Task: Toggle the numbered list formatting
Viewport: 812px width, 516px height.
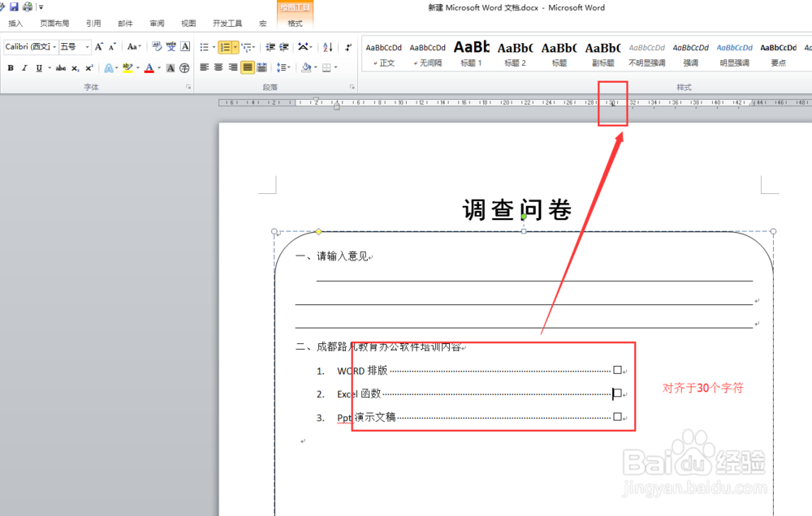Action: (x=226, y=47)
